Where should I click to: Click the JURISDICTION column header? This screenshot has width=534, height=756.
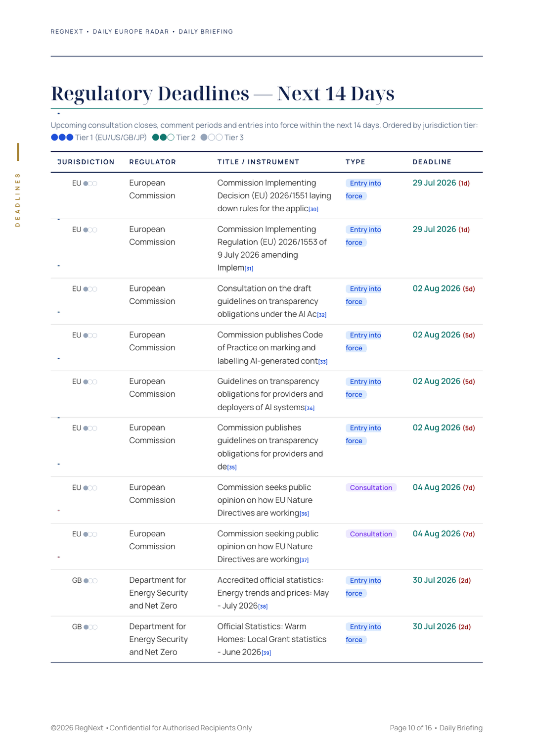[86, 162]
